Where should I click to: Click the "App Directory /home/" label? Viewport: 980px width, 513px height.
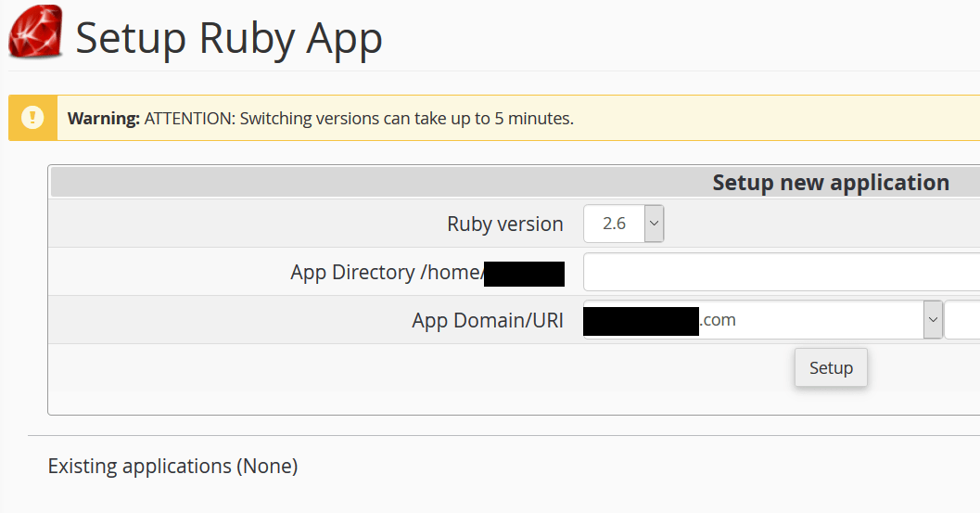386,273
